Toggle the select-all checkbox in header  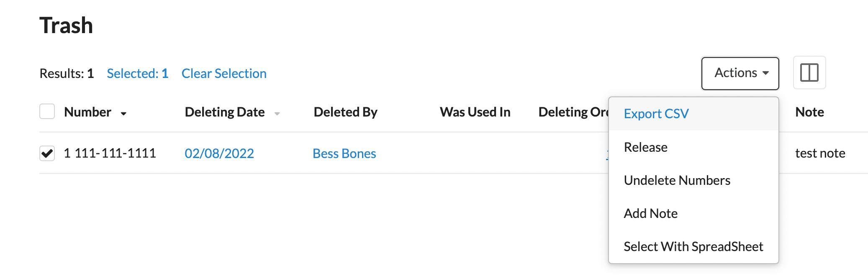pos(47,111)
